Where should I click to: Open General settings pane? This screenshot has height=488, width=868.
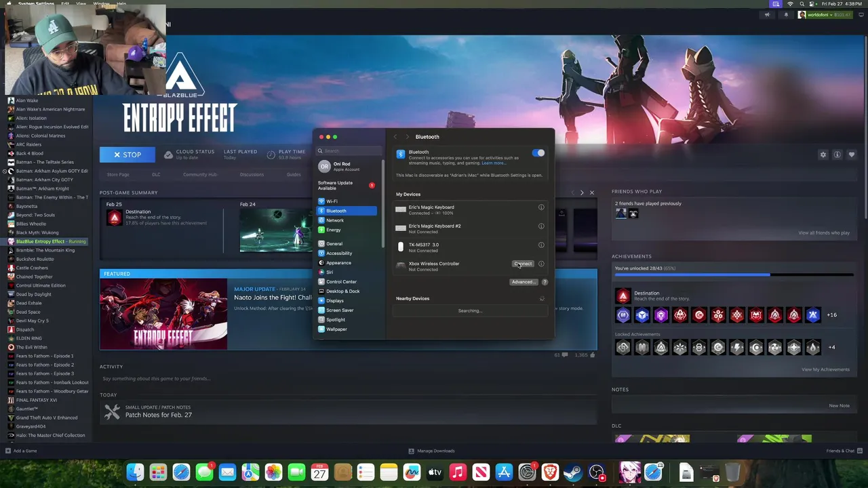pyautogui.click(x=347, y=243)
